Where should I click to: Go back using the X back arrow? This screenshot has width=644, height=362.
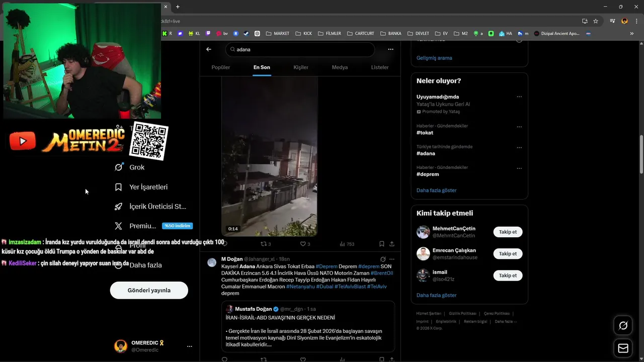[209, 49]
